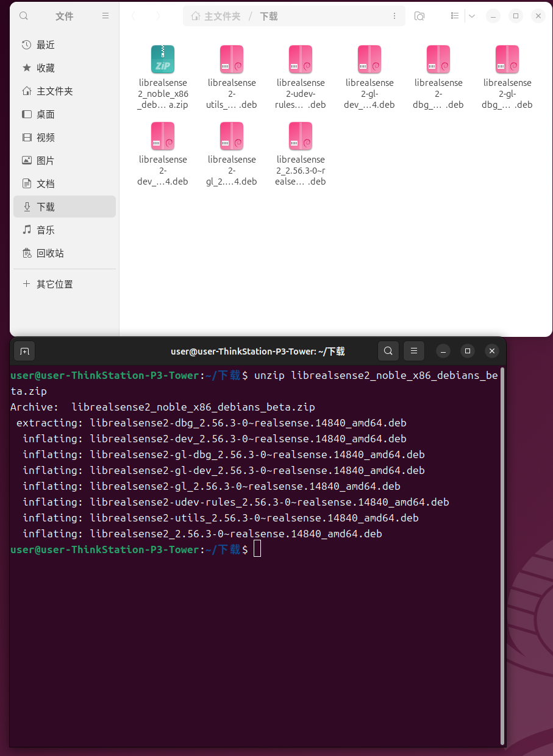Screen dimensions: 553x756
Task: Open a new tab in the terminal
Action: (x=24, y=351)
